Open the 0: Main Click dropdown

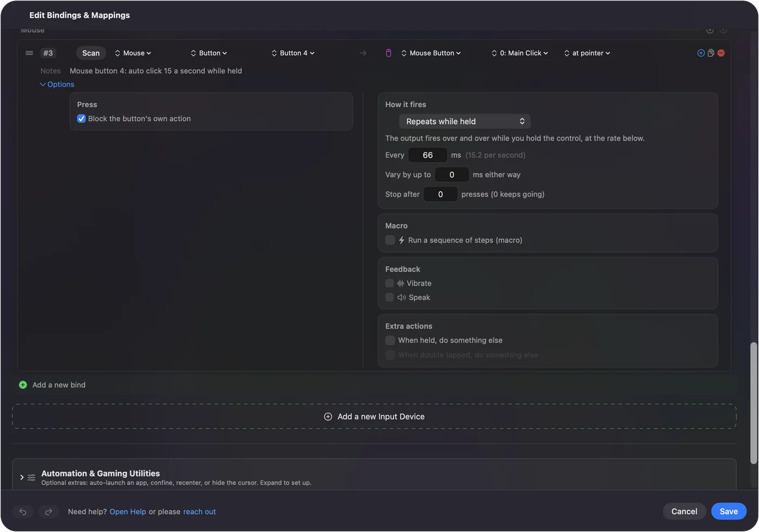click(520, 53)
